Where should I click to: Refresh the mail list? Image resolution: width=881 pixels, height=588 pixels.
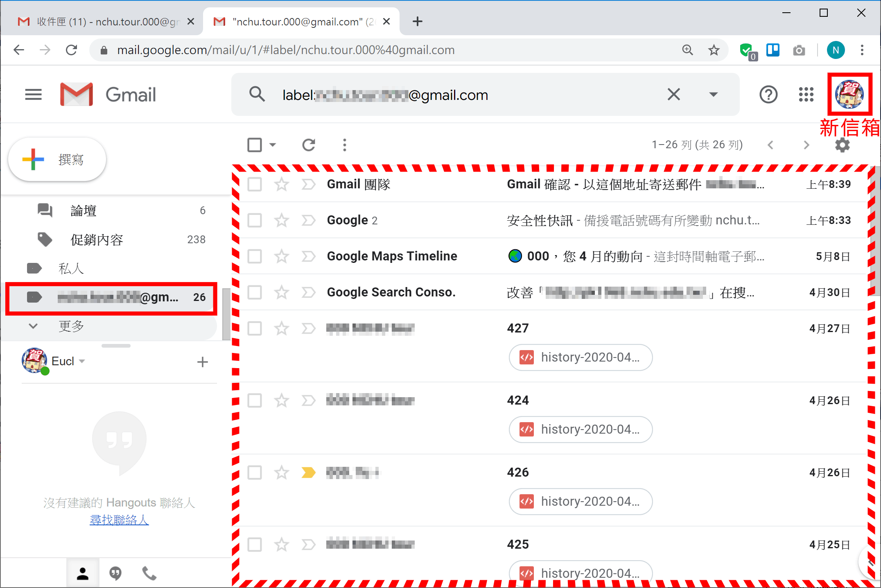point(309,145)
